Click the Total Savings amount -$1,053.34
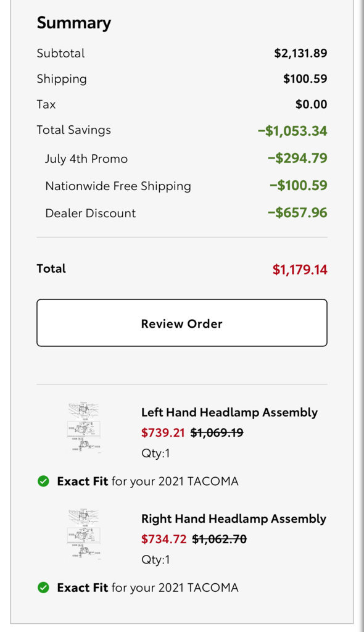Viewport: 364px width, 632px height. pyautogui.click(x=292, y=131)
